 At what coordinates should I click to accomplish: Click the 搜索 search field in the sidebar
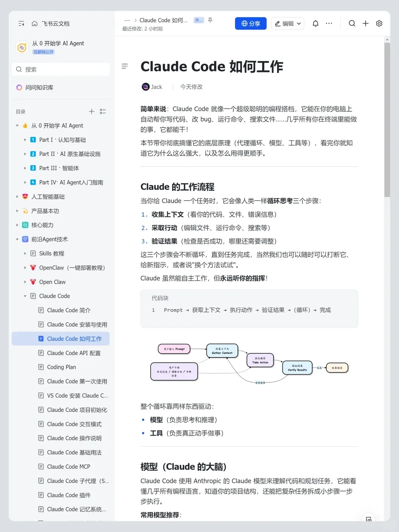pos(61,69)
